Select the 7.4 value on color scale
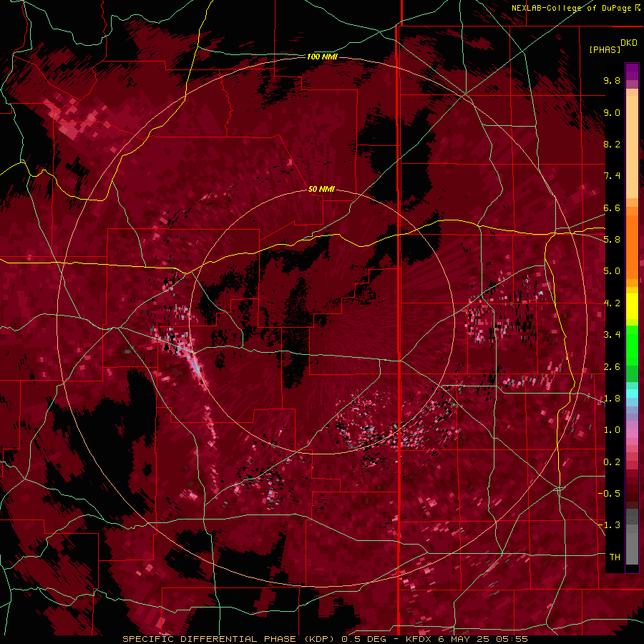 pos(612,176)
